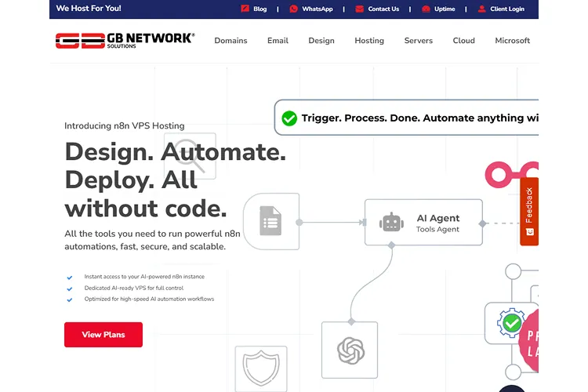Click the View Plans button
The image size is (588, 392).
click(103, 335)
